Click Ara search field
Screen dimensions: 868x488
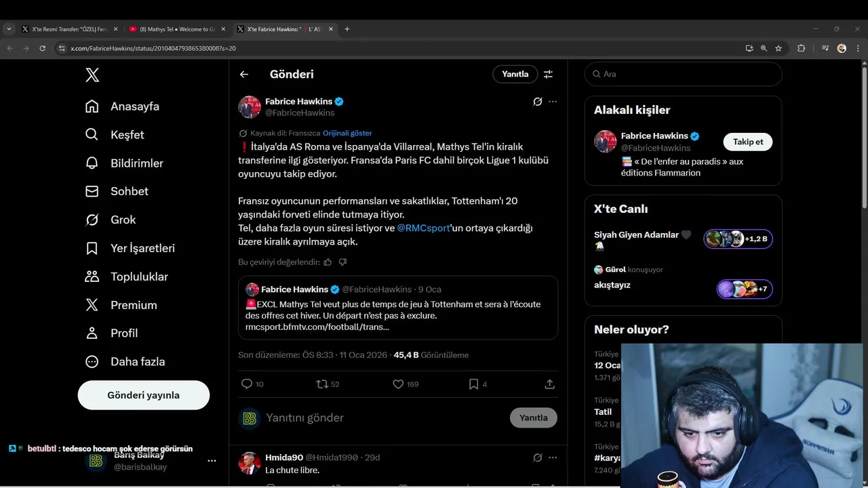tap(684, 74)
